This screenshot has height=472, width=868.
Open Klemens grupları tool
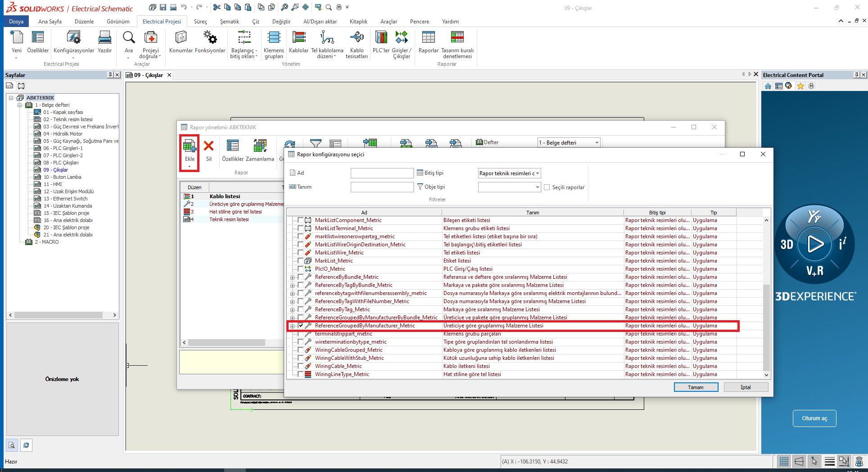pyautogui.click(x=274, y=38)
